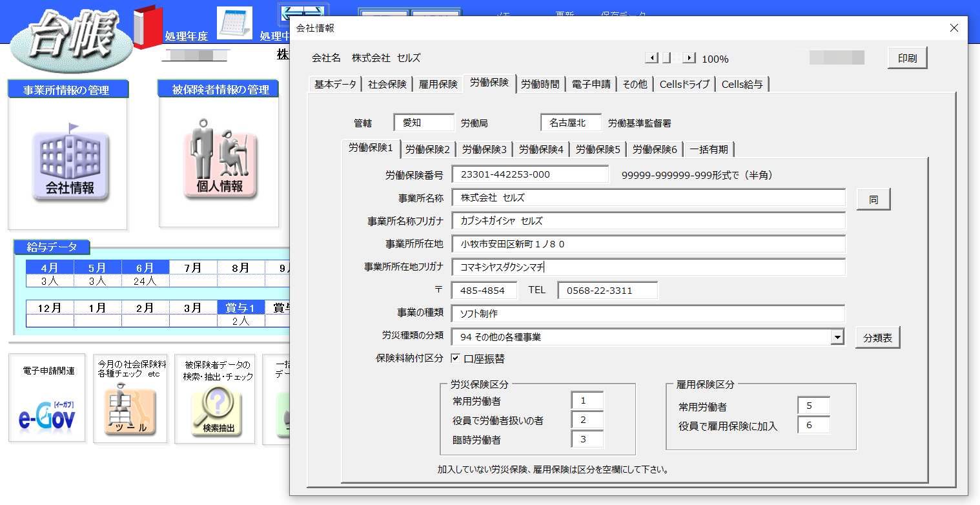Image resolution: width=980 pixels, height=505 pixels.
Task: Click the 事業所名称フリガナ field
Action: (648, 221)
